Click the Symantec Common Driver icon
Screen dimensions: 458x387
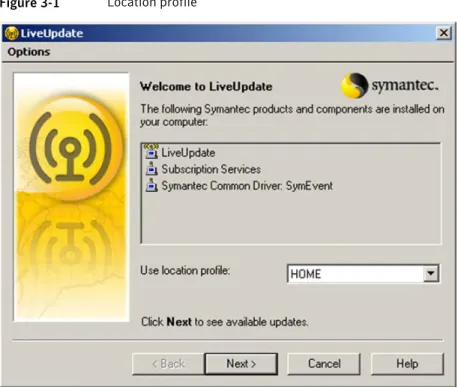pyautogui.click(x=152, y=185)
